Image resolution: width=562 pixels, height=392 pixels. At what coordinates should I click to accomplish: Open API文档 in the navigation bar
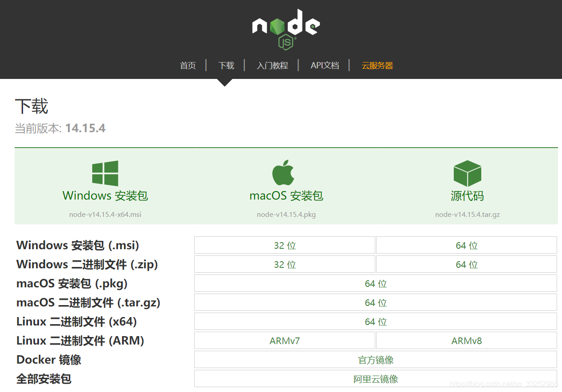325,66
